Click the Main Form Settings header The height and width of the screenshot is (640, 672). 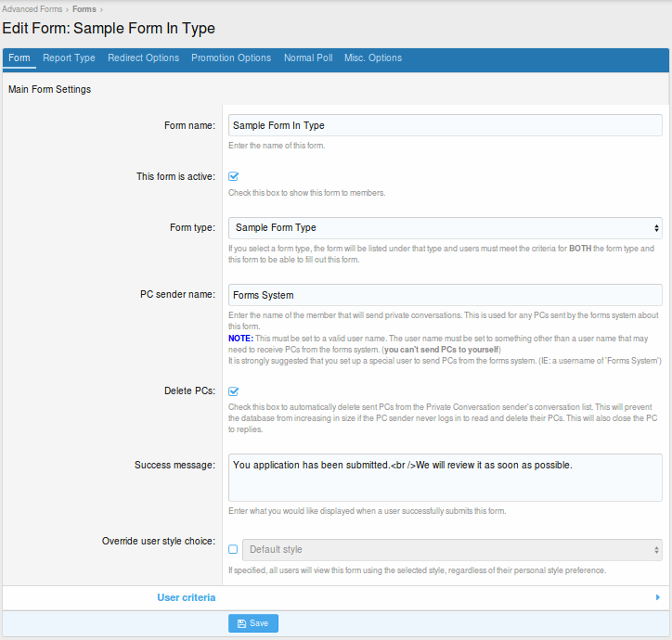pyautogui.click(x=49, y=90)
